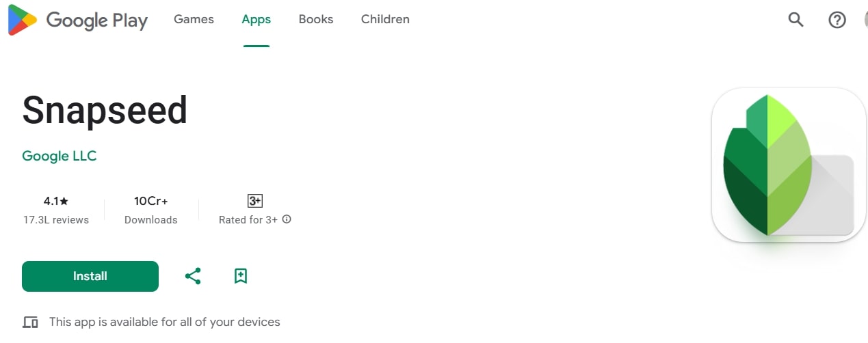The image size is (868, 343).
Task: Switch to the Games tab
Action: click(194, 19)
